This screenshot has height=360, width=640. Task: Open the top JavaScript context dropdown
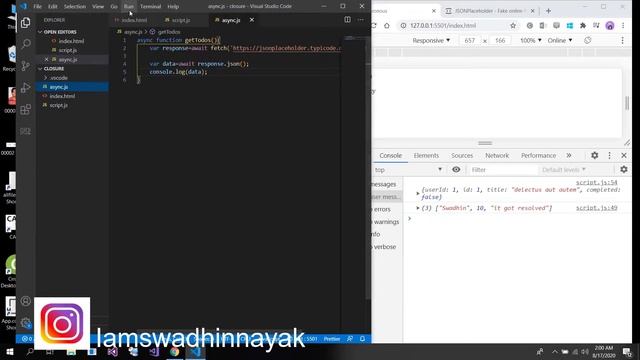pyautogui.click(x=408, y=169)
